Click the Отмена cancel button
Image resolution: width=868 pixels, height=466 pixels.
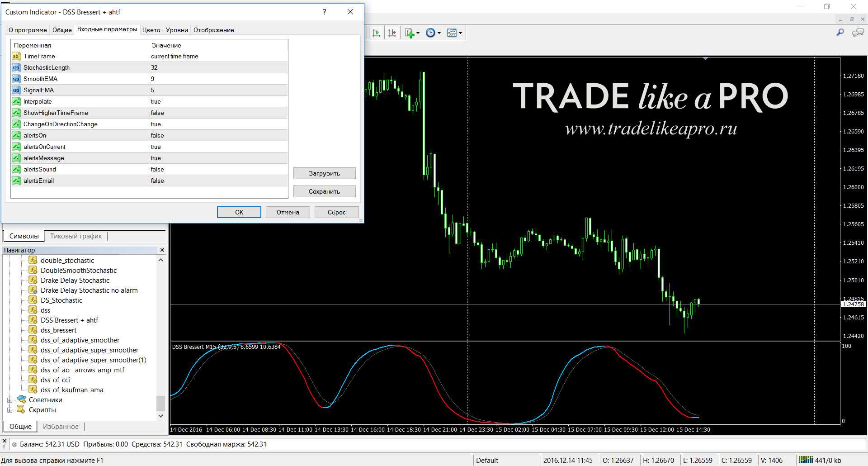tap(288, 212)
